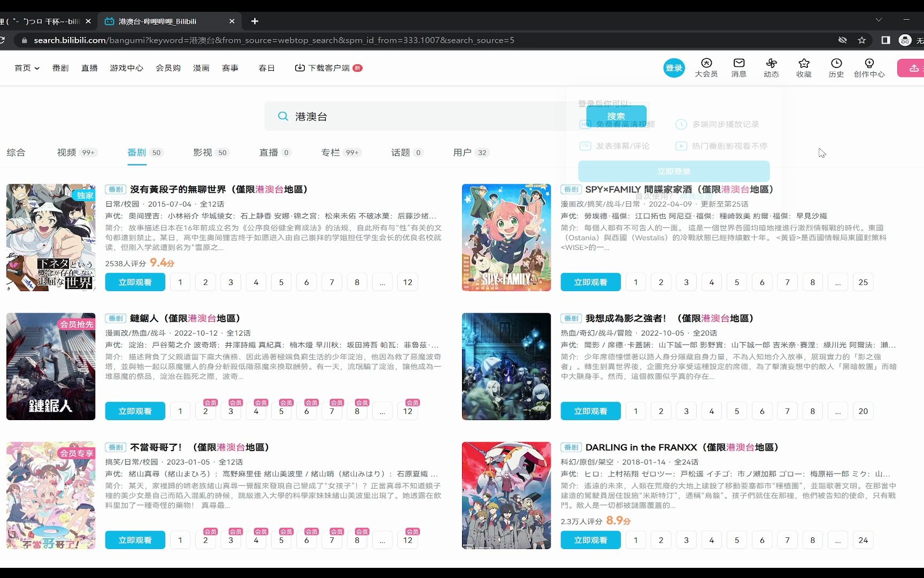
Task: Close the 干杯 bilibili tab
Action: [88, 21]
